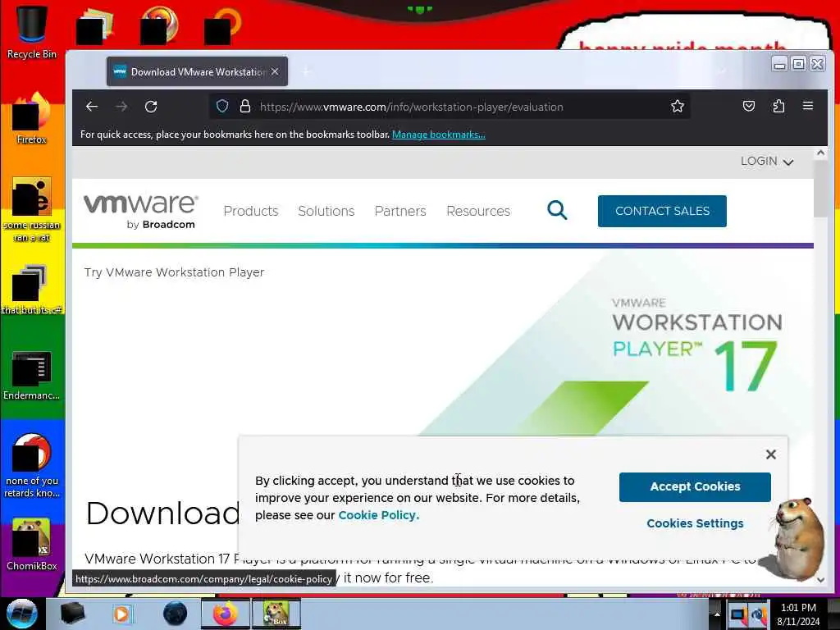The width and height of the screenshot is (840, 630).
Task: Click the page vertical scrollbar thumb
Action: (820, 188)
